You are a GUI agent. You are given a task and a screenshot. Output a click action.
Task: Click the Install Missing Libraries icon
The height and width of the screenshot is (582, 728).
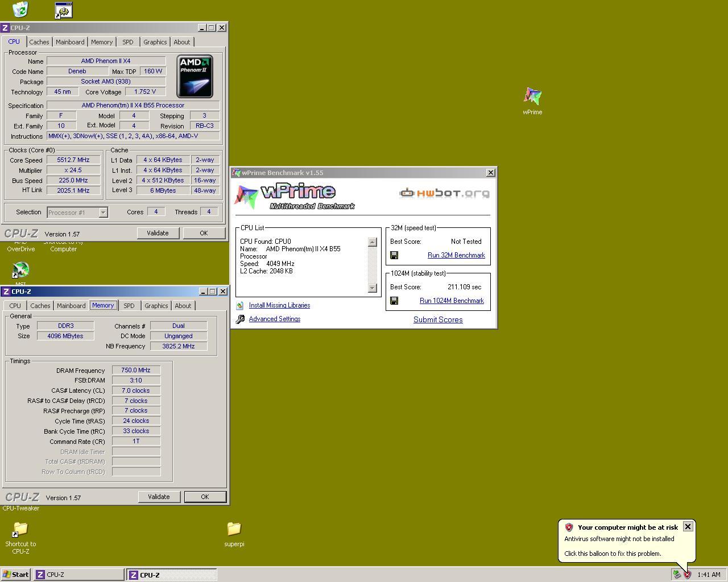click(240, 306)
